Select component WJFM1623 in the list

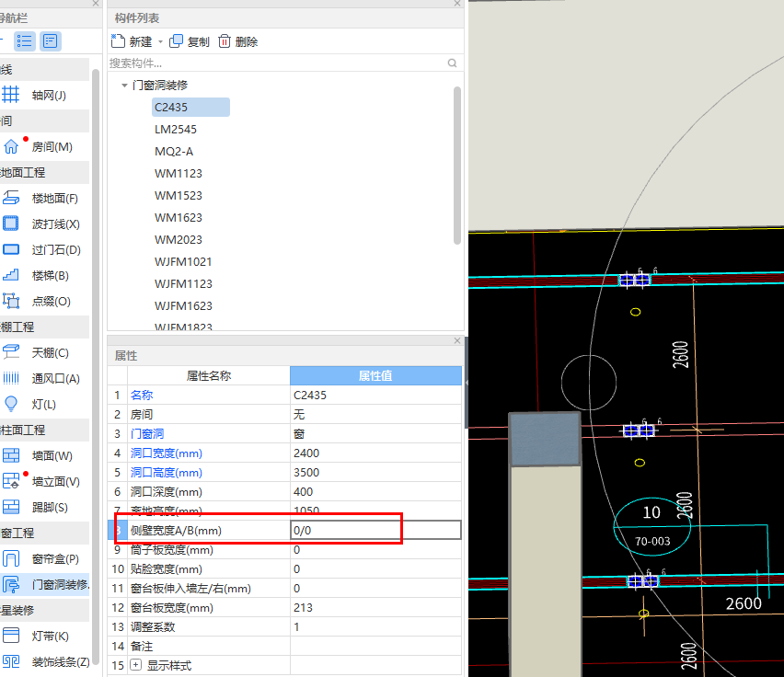(x=183, y=305)
